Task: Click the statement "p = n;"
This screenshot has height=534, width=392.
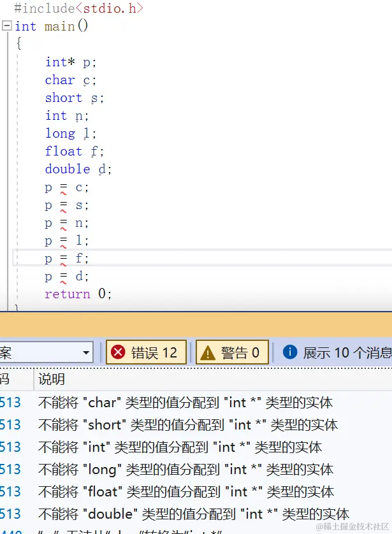Action: pos(67,223)
